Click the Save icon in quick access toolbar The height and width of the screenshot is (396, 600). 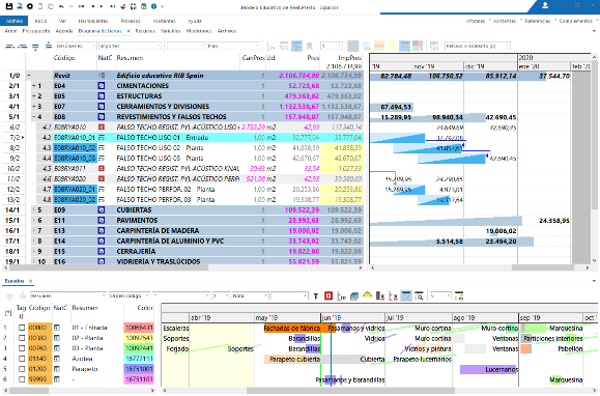[x=9, y=6]
